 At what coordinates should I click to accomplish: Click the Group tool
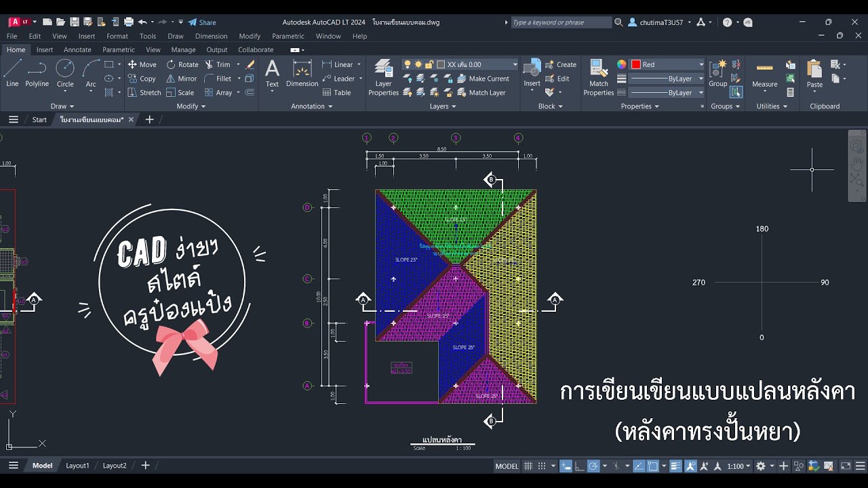coord(717,73)
